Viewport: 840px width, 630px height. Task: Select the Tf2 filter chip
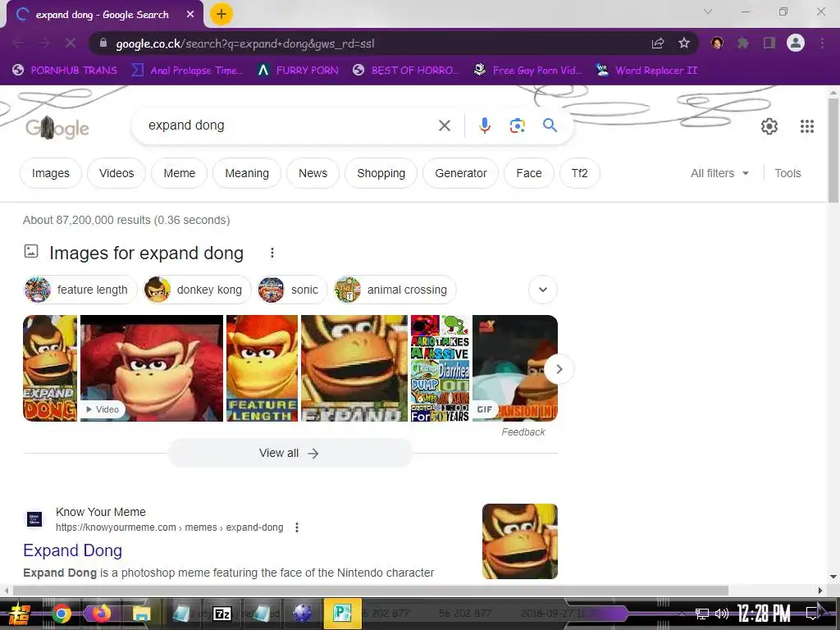coord(580,173)
